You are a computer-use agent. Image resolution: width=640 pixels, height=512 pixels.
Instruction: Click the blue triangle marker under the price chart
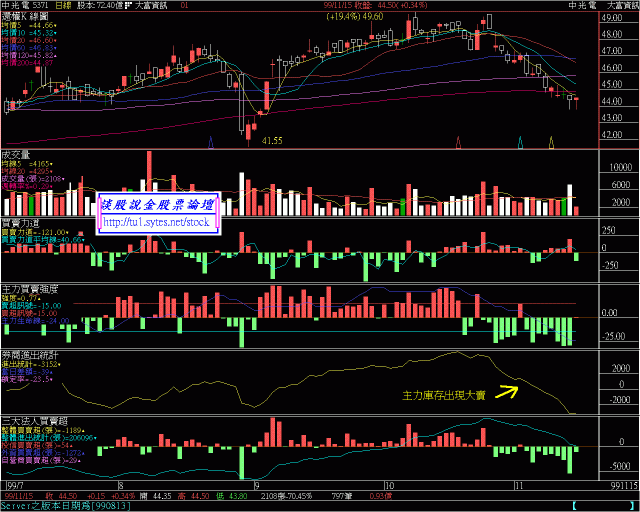click(x=211, y=142)
